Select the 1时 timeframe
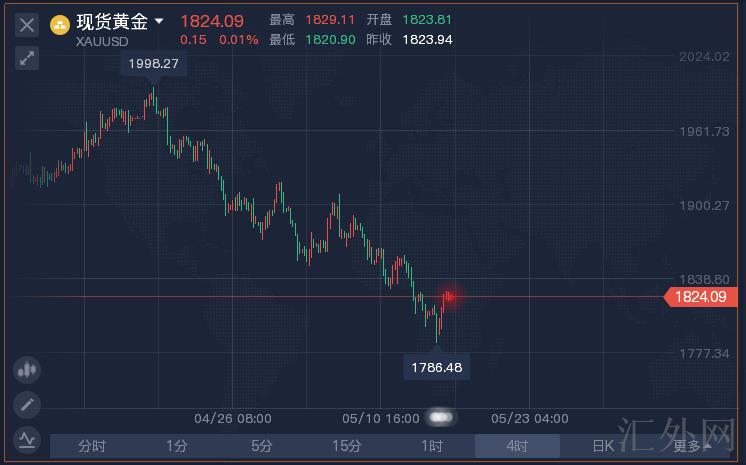The width and height of the screenshot is (746, 465). click(432, 446)
